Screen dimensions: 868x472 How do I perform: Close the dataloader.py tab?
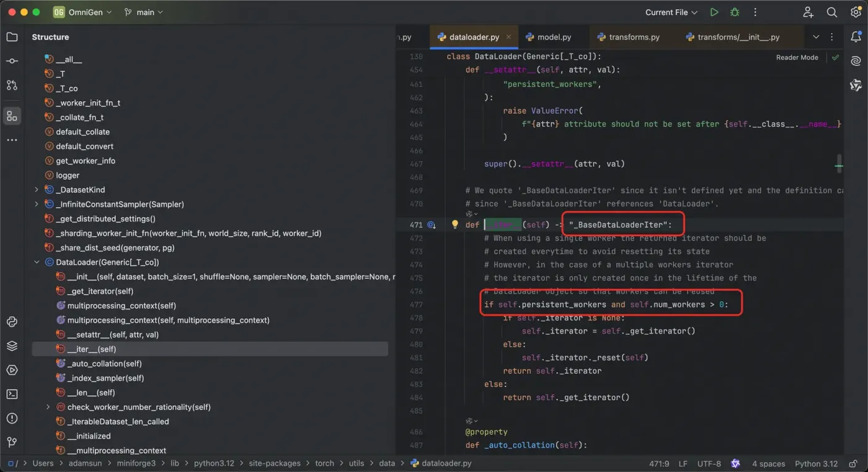click(x=509, y=37)
